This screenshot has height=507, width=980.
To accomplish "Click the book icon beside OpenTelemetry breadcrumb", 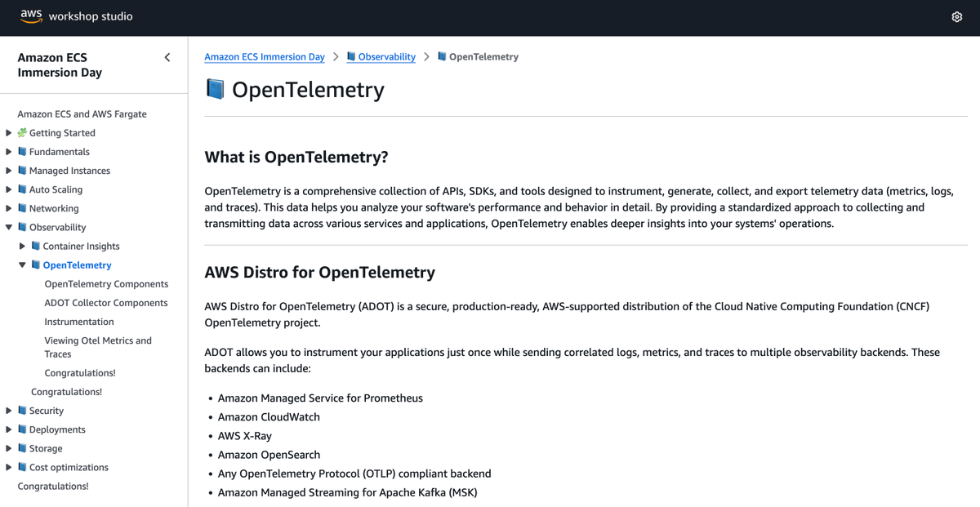I will click(x=442, y=56).
